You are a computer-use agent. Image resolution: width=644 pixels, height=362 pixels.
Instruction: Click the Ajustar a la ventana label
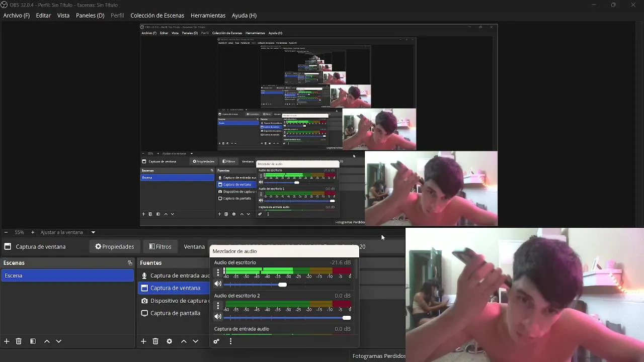tap(62, 232)
